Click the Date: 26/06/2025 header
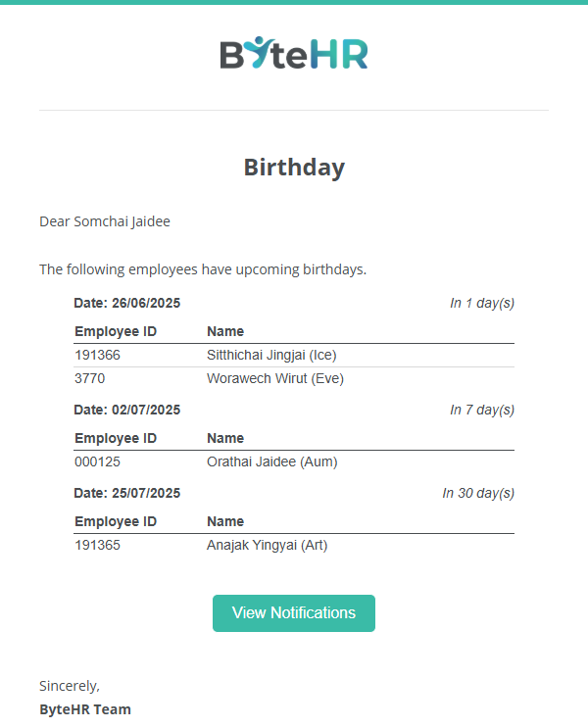Viewport: 588px width, 728px height. 126,303
